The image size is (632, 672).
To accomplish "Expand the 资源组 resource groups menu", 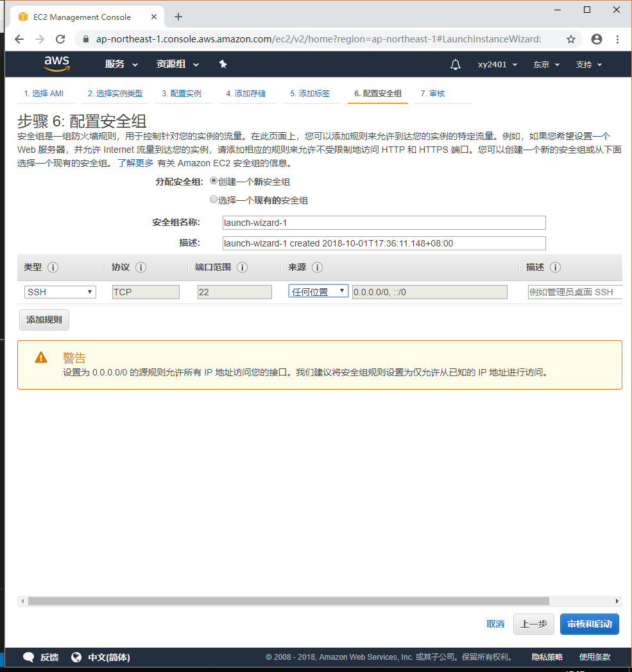I will click(x=177, y=64).
